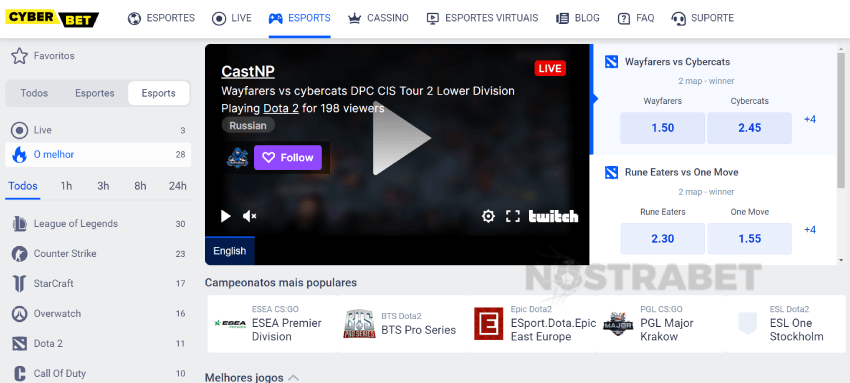
Task: Click the Counter Strike sidebar icon
Action: click(x=20, y=254)
